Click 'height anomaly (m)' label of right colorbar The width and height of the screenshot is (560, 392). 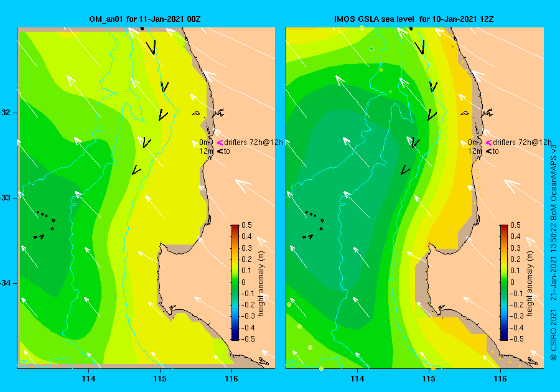[530, 284]
